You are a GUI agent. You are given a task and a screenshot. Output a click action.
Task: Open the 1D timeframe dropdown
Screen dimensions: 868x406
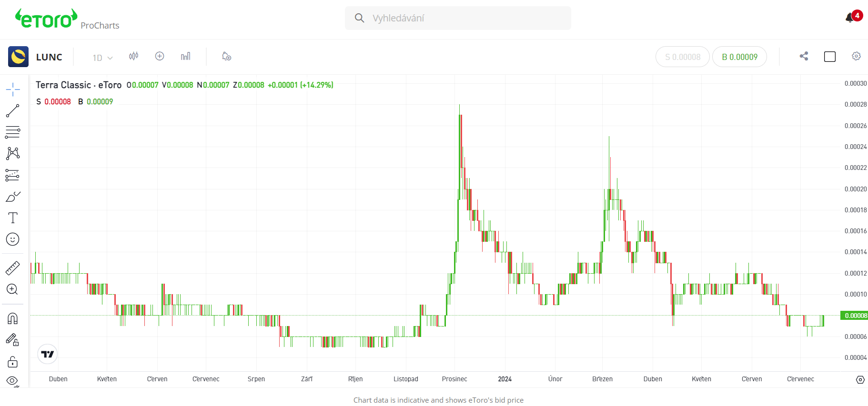coord(102,58)
